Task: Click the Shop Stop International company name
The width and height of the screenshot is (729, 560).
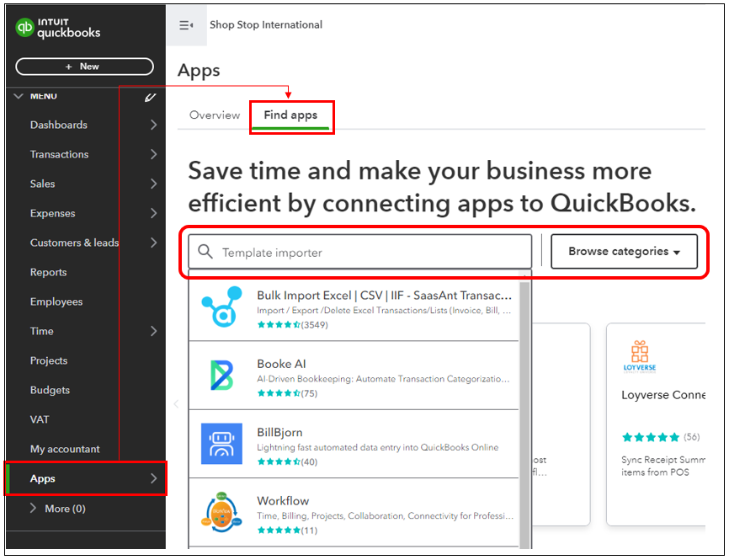Action: (x=266, y=24)
